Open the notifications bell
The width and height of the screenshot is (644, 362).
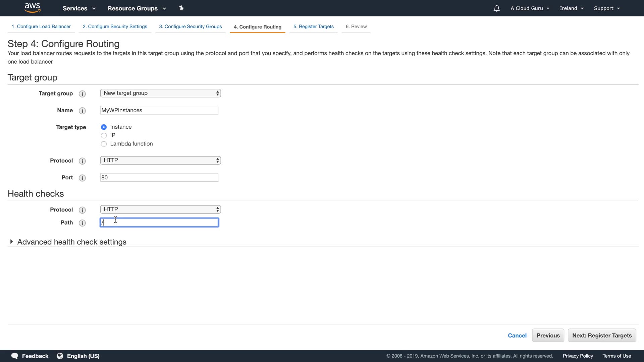(496, 8)
